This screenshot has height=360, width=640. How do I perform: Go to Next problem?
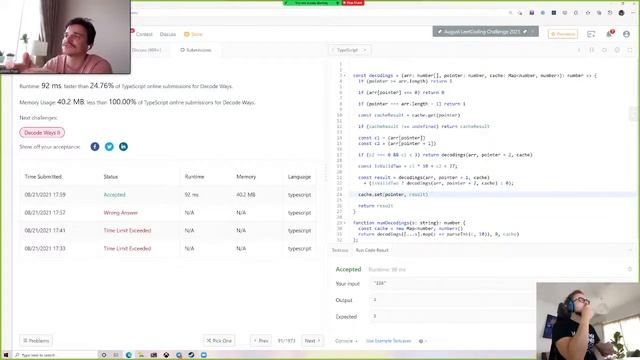tap(313, 340)
